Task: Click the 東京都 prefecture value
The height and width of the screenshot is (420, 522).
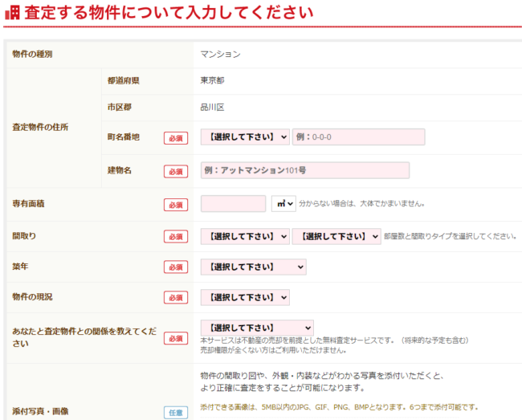Action: [212, 80]
